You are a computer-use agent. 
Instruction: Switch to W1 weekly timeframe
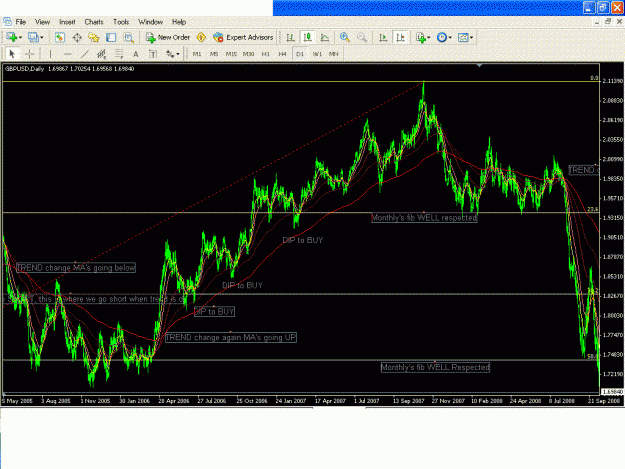[317, 54]
